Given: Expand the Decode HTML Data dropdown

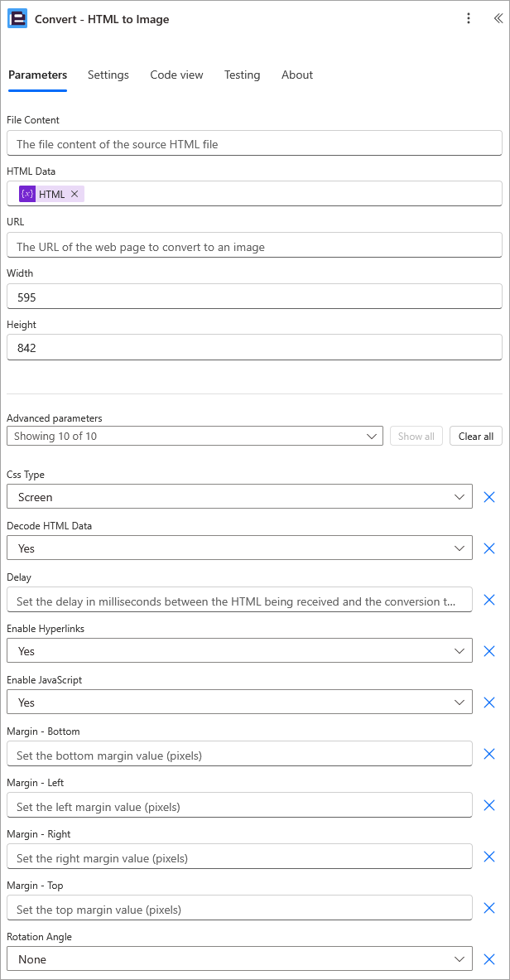Looking at the screenshot, I should (239, 548).
